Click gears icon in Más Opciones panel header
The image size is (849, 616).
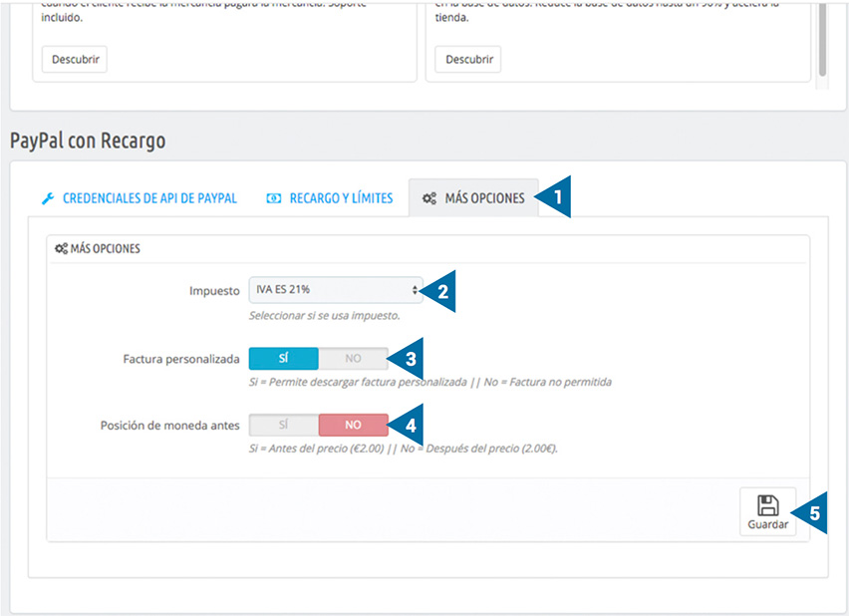coord(61,248)
